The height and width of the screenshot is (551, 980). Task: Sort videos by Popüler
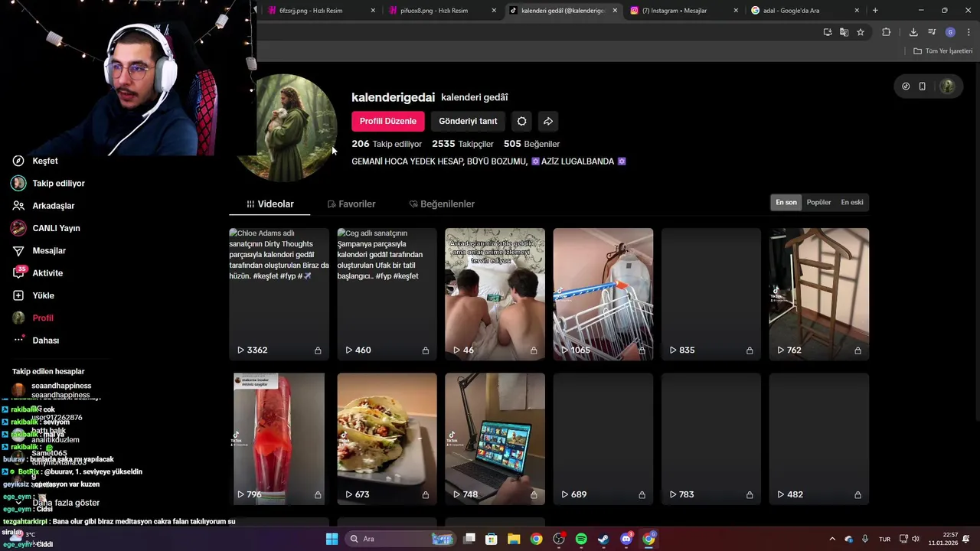tap(818, 202)
